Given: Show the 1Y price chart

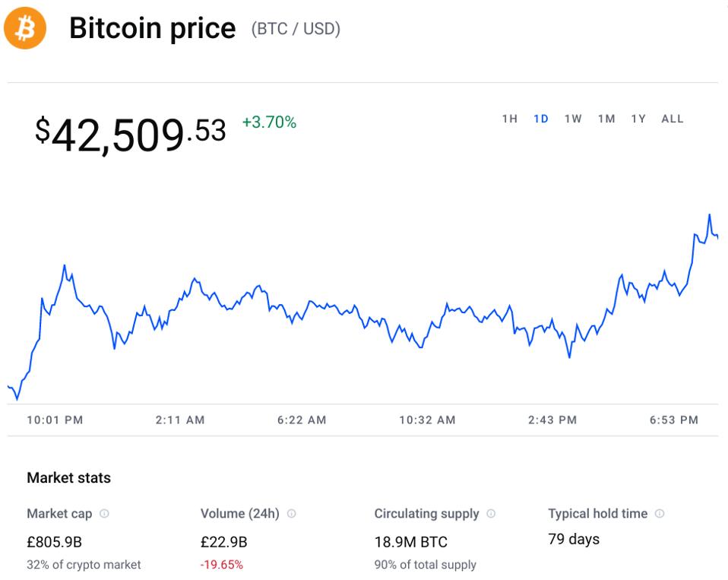Looking at the screenshot, I should (x=638, y=119).
